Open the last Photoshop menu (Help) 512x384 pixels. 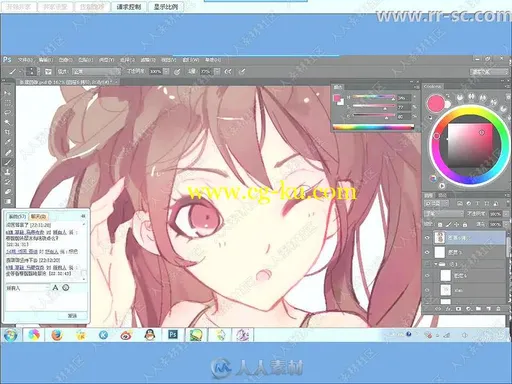213,60
